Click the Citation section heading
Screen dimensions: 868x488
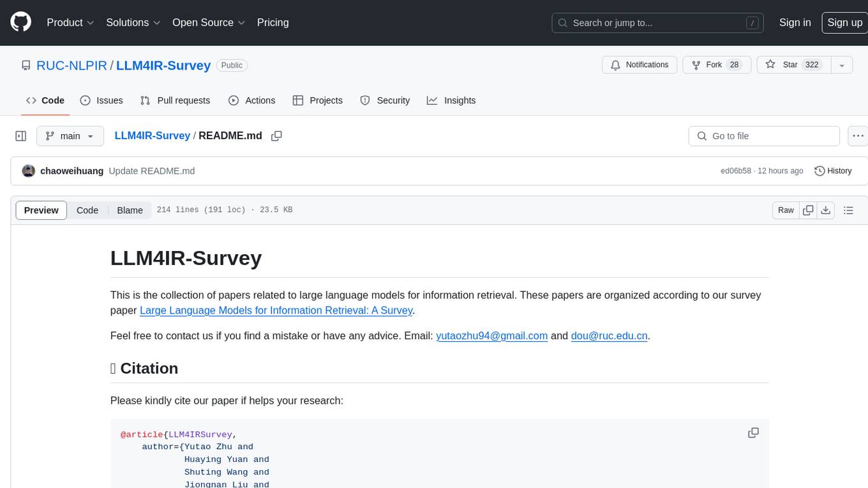point(144,369)
